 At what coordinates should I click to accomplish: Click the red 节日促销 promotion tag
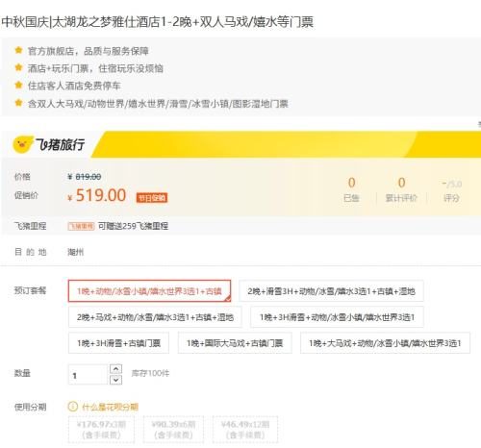click(152, 198)
